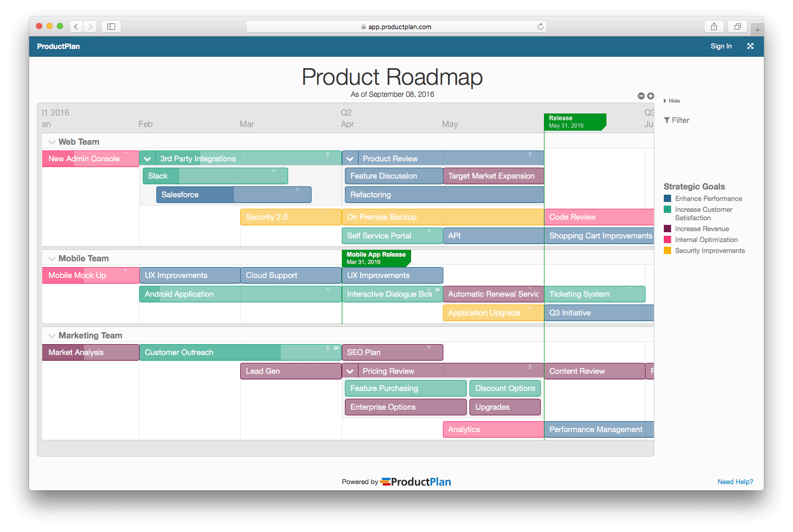Image resolution: width=793 pixels, height=532 pixels.
Task: Click the ProductPlan logo in the footer
Action: click(415, 482)
